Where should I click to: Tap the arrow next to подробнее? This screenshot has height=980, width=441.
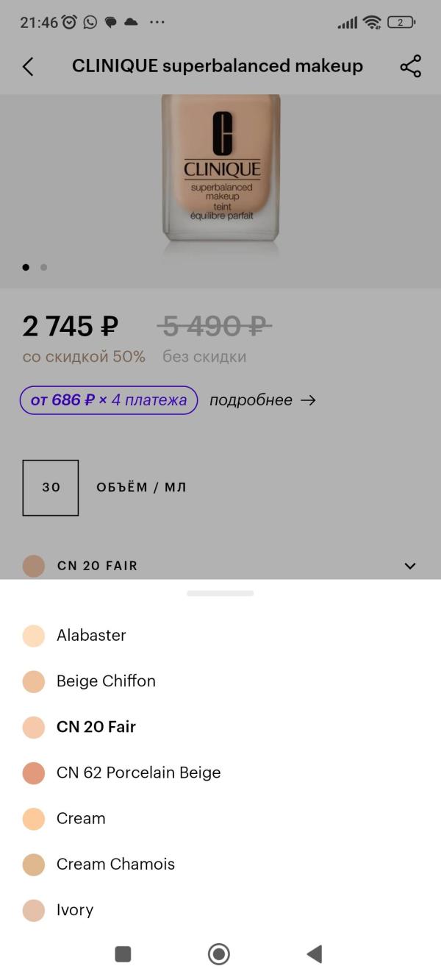(309, 400)
